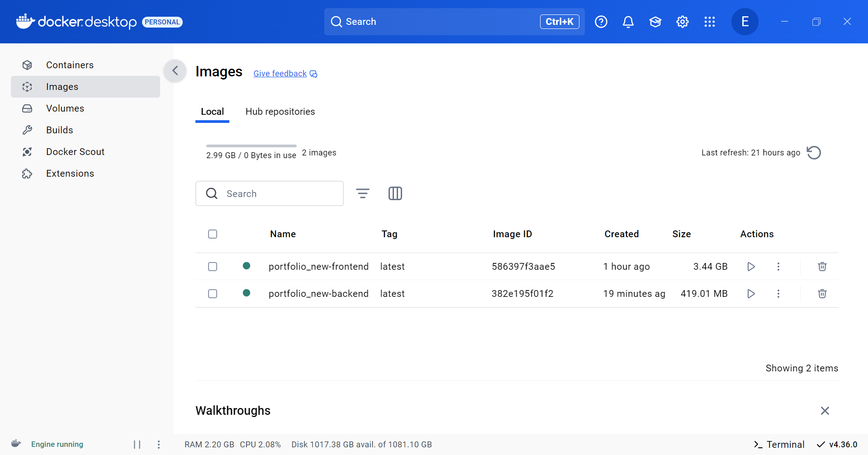Run the portfolio_new-frontend image

click(x=751, y=267)
